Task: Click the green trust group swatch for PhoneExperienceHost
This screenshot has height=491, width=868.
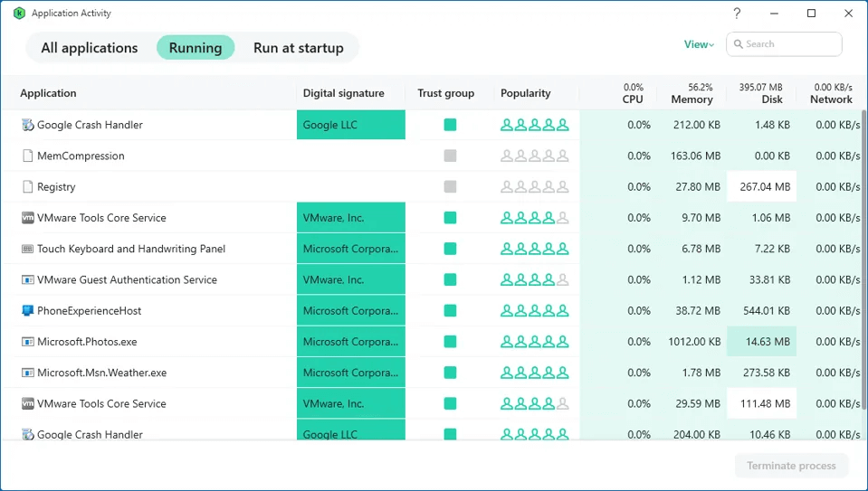Action: (450, 311)
